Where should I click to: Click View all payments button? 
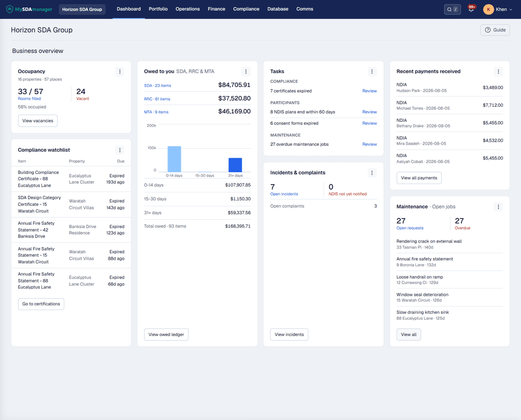(419, 178)
